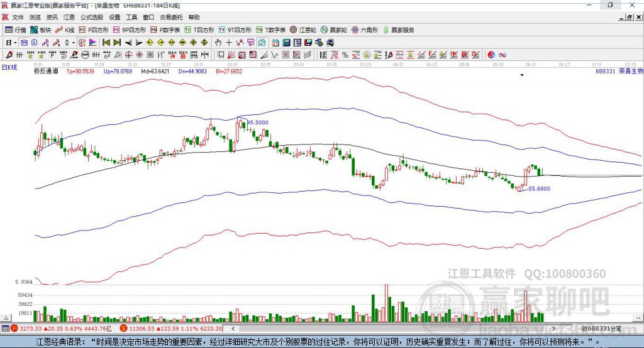Click the small dropdown triangle above chart
This screenshot has width=644, height=348.
tap(522, 75)
